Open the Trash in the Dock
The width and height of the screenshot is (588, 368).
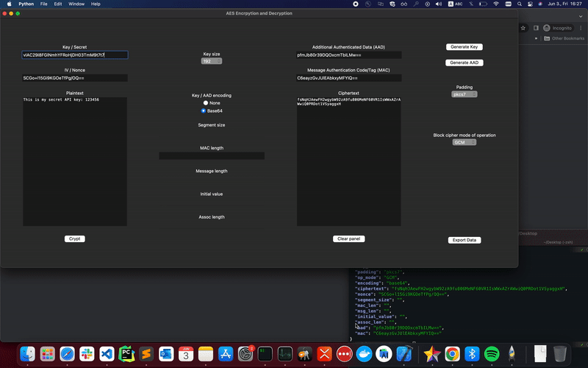pos(560,354)
